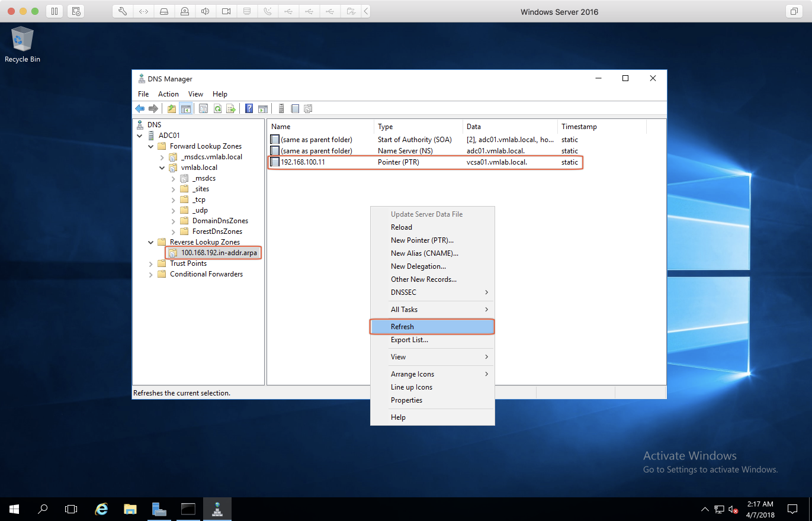Expand the _msdcs.vmlab.local zone node
812x521 pixels.
tap(162, 157)
